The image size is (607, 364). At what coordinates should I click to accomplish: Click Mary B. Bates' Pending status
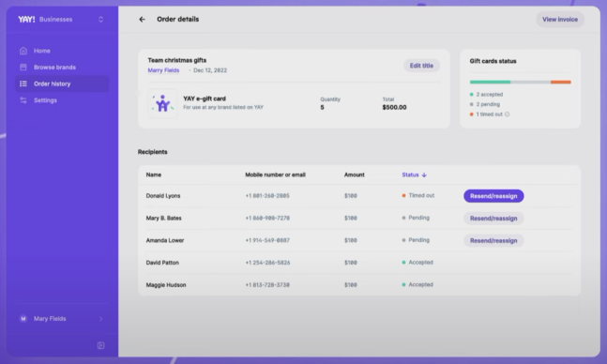tap(418, 218)
